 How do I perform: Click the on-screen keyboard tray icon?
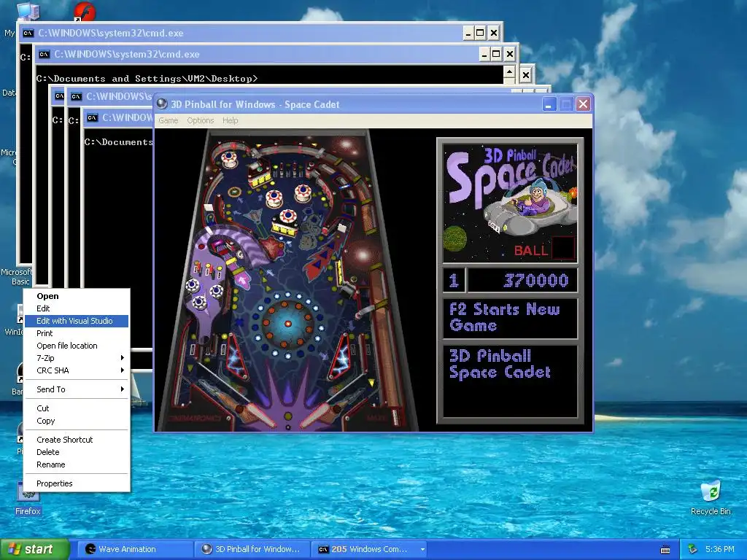pyautogui.click(x=665, y=550)
